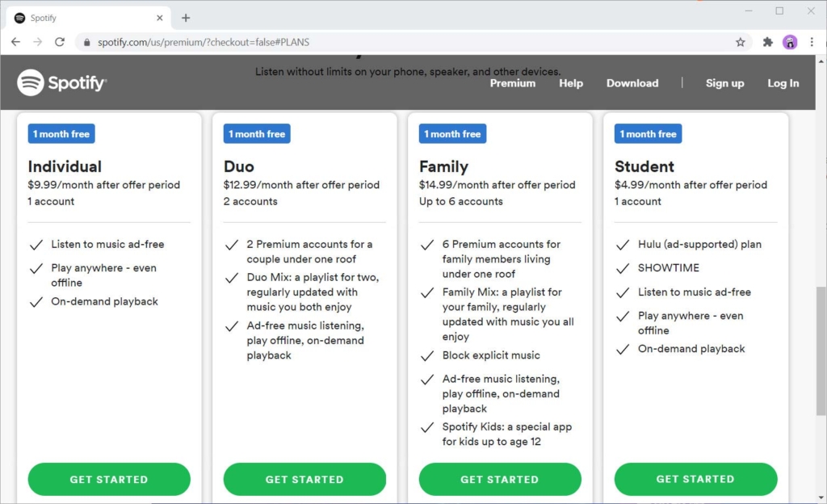Viewport: 827px width, 504px height.
Task: Click the Sign up link
Action: (x=725, y=83)
